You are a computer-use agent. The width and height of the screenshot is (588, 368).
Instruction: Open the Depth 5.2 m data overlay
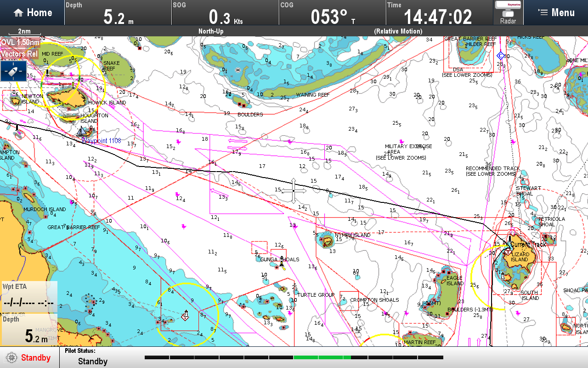coord(29,329)
